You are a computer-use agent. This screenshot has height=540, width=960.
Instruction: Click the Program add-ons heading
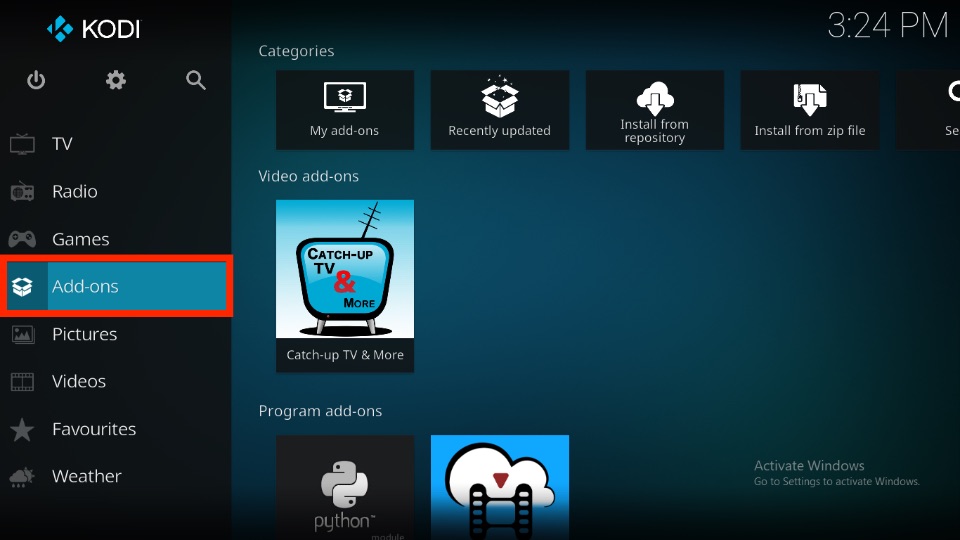pos(320,411)
